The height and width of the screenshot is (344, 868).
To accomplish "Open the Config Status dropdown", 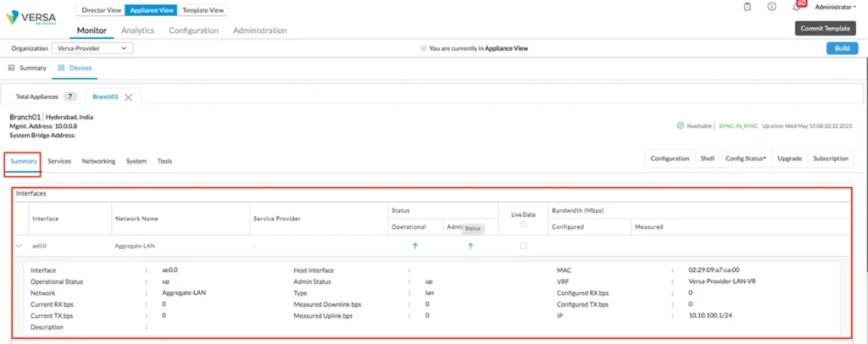I will [746, 158].
